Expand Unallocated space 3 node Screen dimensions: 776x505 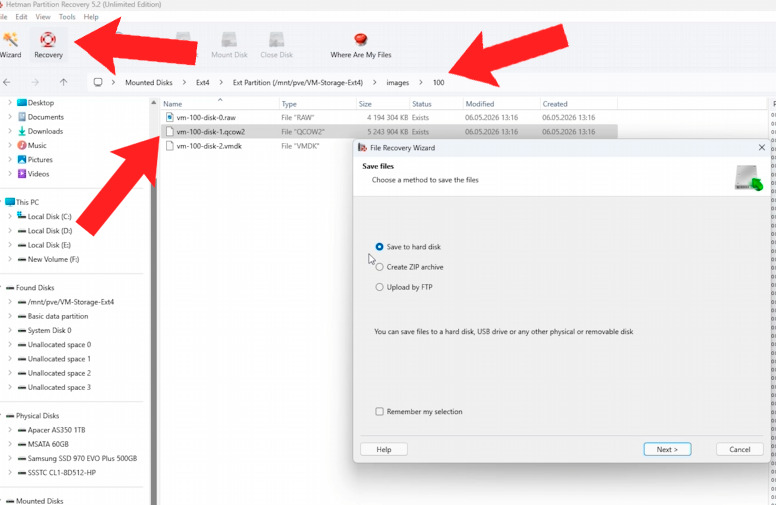[10, 388]
